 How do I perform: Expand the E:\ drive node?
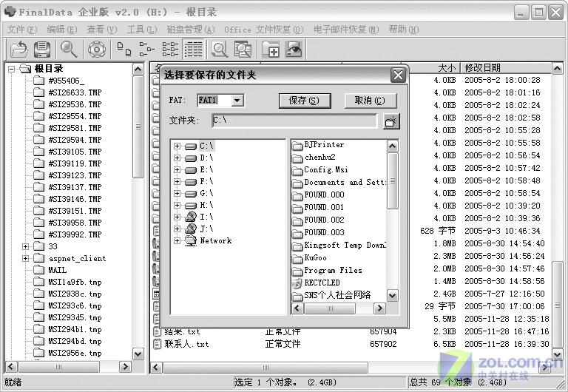[177, 169]
